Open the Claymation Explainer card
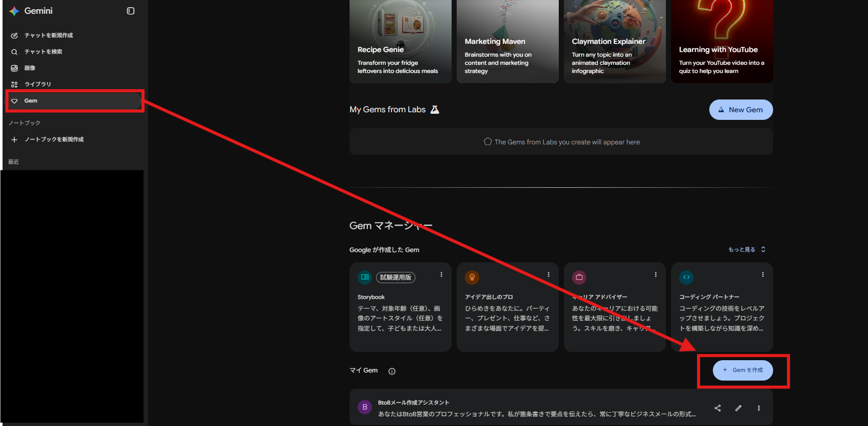Image resolution: width=868 pixels, height=426 pixels. pyautogui.click(x=615, y=41)
